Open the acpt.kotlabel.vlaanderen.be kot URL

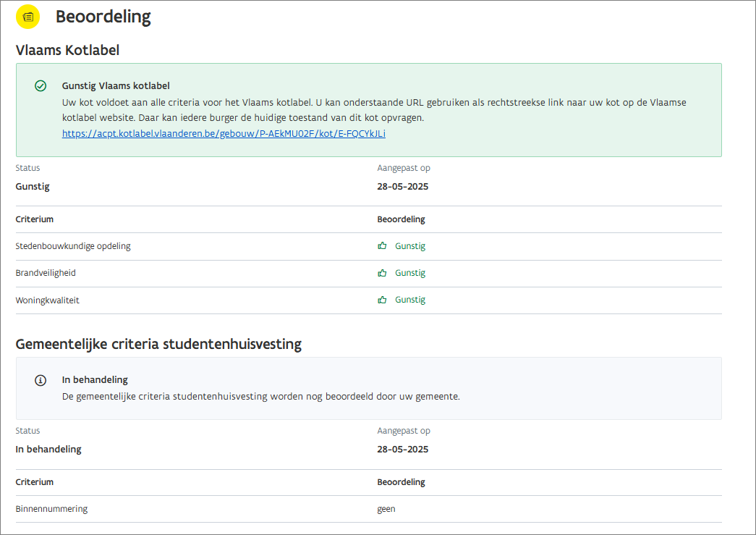(x=224, y=134)
